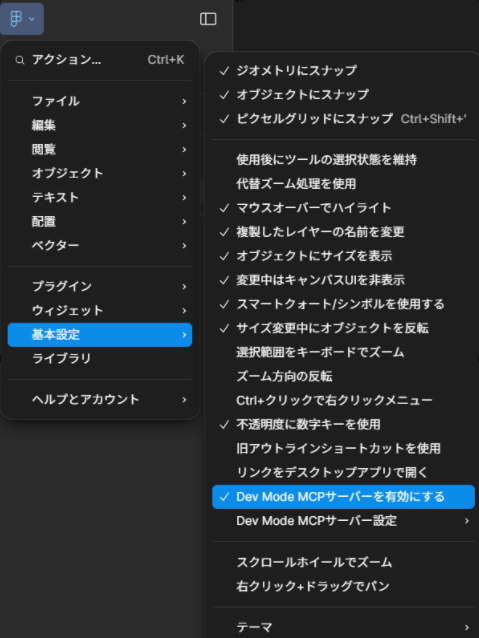The width and height of the screenshot is (479, 638).
Task: Select the ライブラリ menu entry
Action: tap(100, 358)
